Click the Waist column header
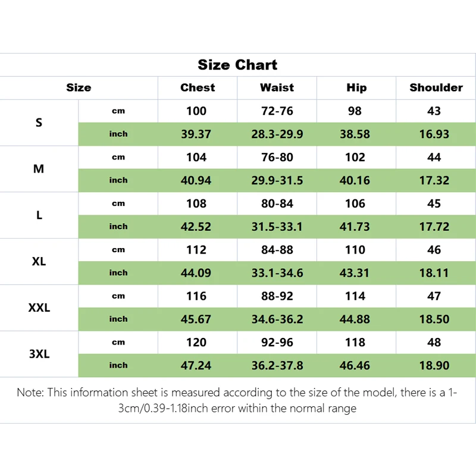 277,87
